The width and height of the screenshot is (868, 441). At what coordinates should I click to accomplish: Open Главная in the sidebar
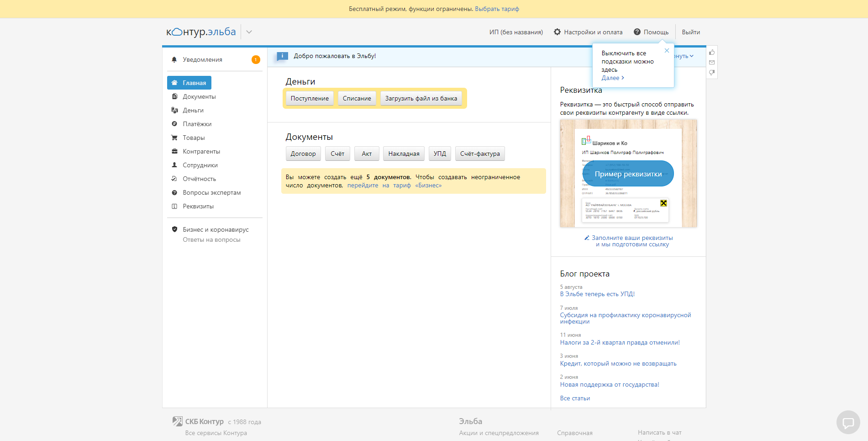[189, 83]
